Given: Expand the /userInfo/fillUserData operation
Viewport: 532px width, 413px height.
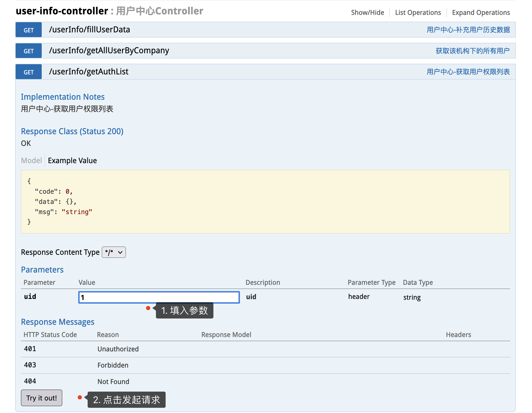Looking at the screenshot, I should click(89, 30).
